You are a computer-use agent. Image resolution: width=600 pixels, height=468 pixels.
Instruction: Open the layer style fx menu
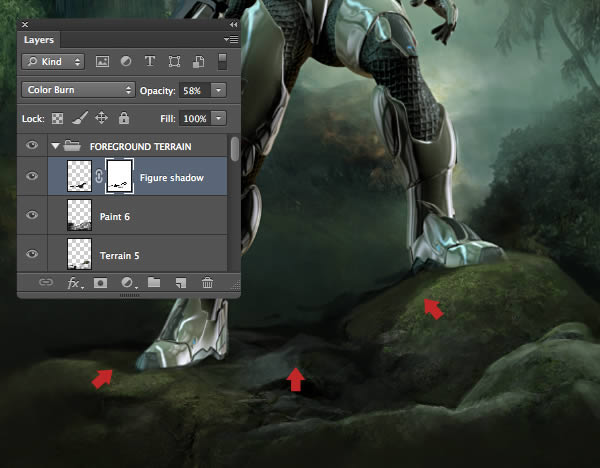pyautogui.click(x=73, y=283)
